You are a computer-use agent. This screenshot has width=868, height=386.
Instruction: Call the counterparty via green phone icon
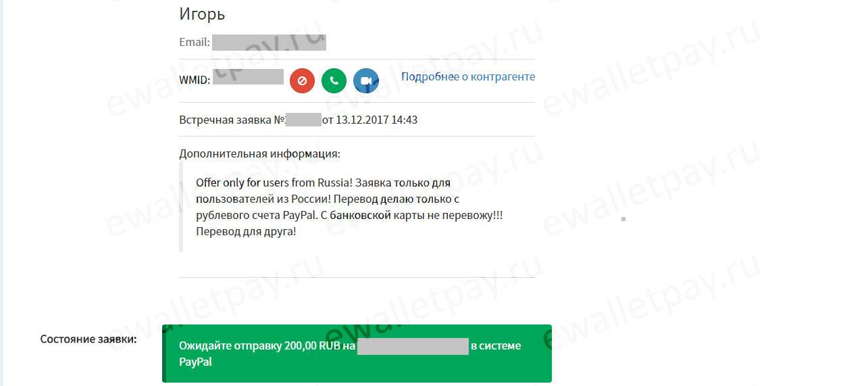(x=334, y=81)
